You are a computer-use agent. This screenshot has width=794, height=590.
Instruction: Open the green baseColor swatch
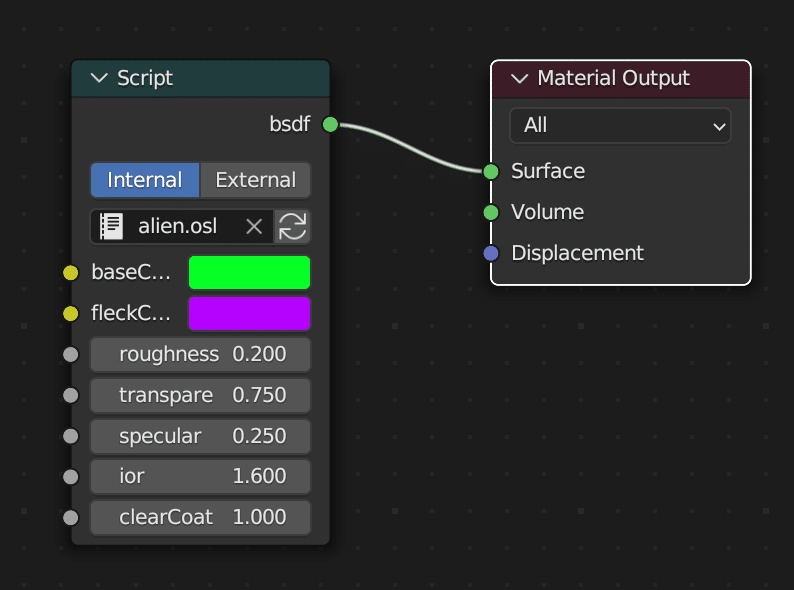coord(249,273)
